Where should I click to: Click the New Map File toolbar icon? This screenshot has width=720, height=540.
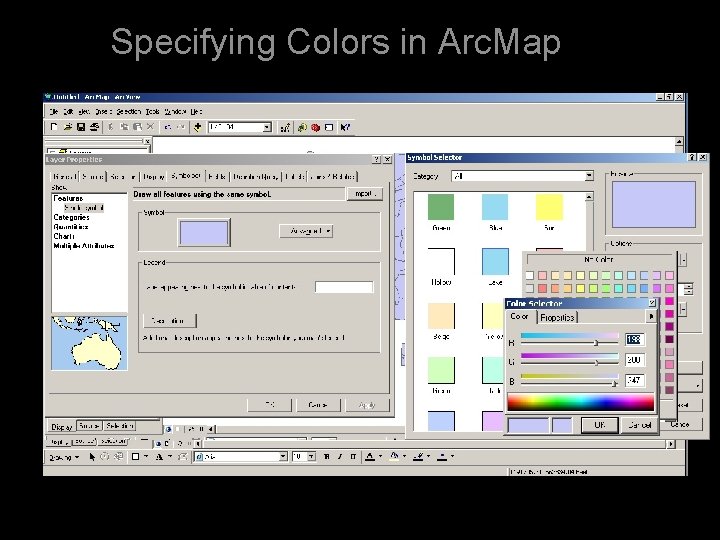click(54, 127)
